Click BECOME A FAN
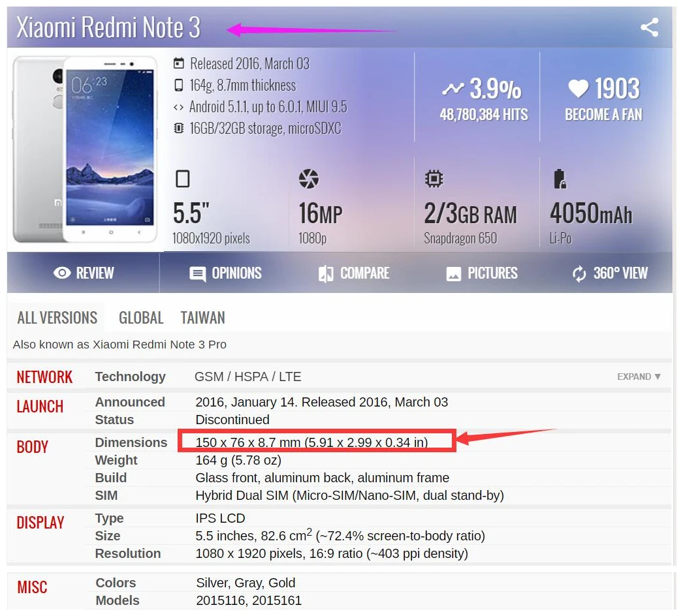Screen dimensions: 683x616 pos(604,114)
